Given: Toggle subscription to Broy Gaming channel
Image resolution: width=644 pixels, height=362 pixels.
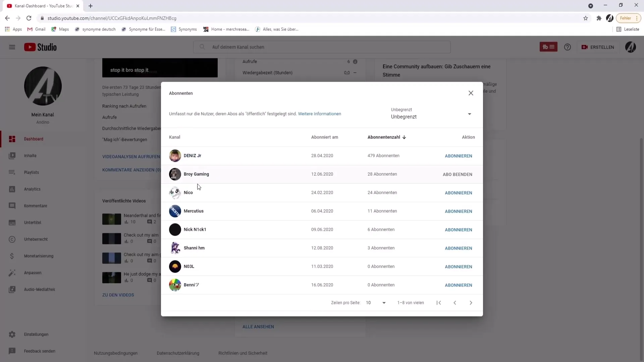Looking at the screenshot, I should 459,174.
